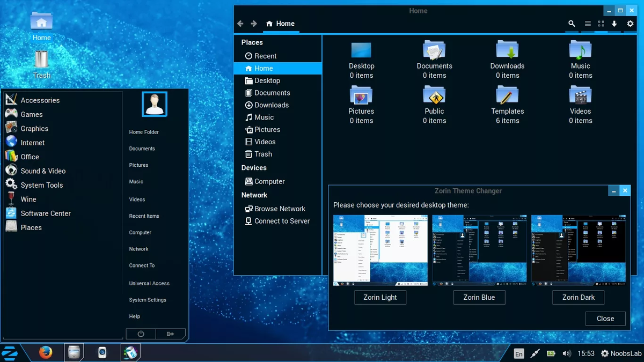Open the Downloads folder icon in Home view
Image resolution: width=644 pixels, height=362 pixels.
click(507, 60)
